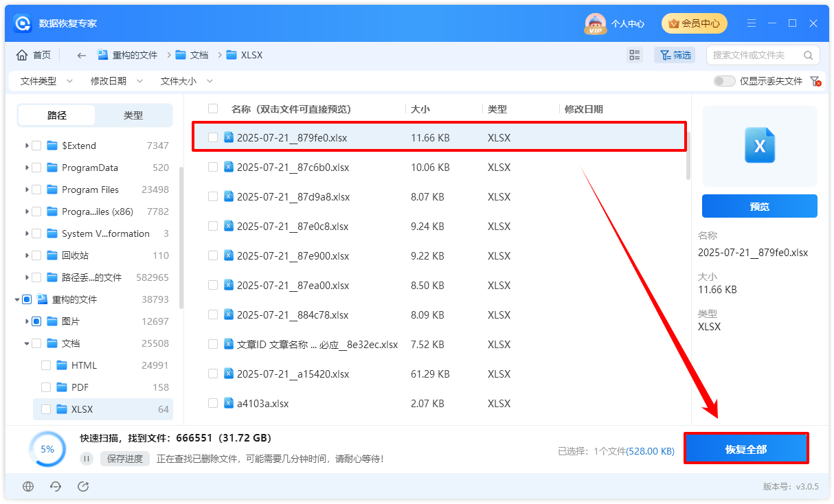Click the Excel icon of 2025-07-21__a15420.xlsx
The height and width of the screenshot is (504, 834).
(x=229, y=374)
